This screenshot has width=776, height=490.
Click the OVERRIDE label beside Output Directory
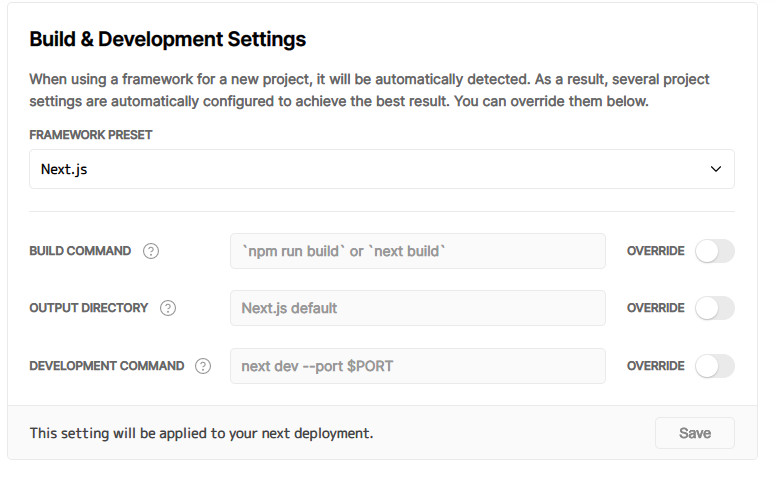655,308
